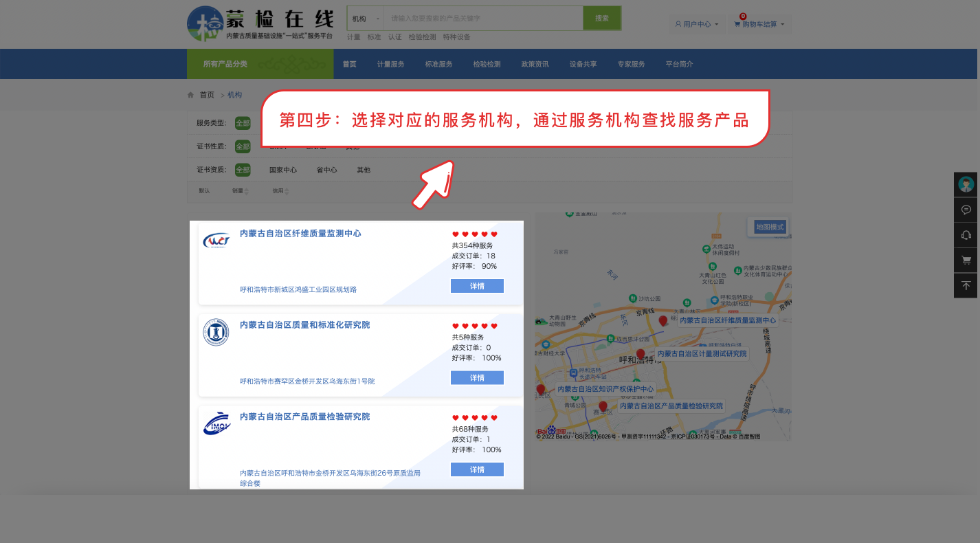Viewport: 980px width, 543px height.
Task: Focus the product keyword search field
Action: point(483,19)
